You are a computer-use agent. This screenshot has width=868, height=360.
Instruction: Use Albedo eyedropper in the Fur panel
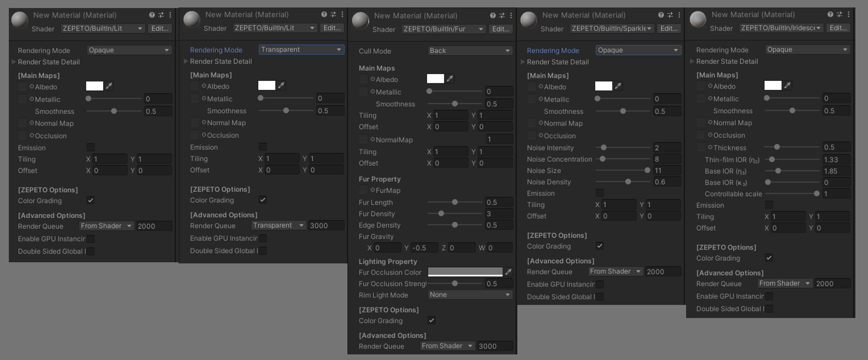click(x=450, y=79)
